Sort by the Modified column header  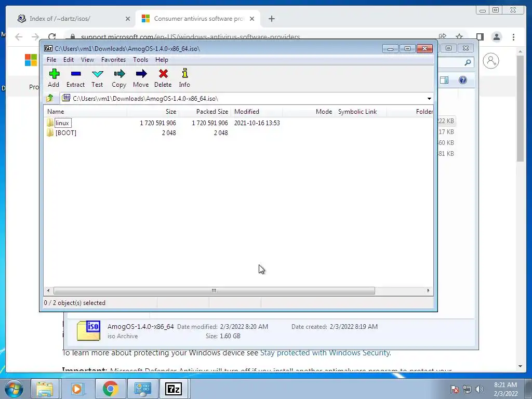pos(257,112)
